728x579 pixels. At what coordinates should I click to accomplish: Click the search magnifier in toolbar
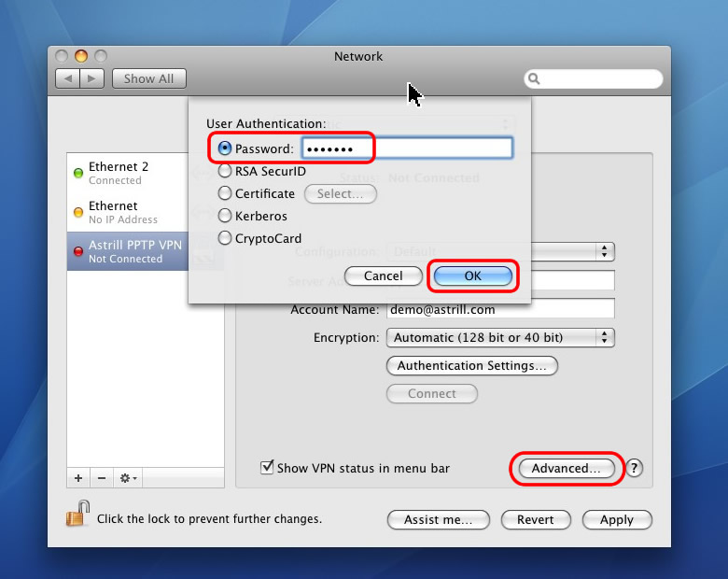(535, 80)
